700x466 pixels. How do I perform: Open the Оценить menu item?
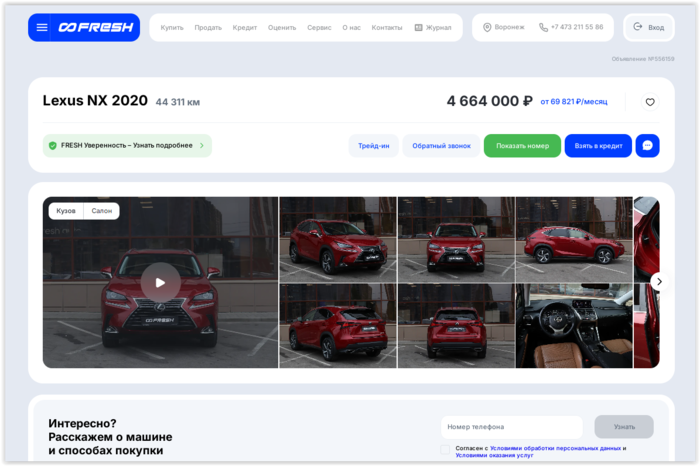(282, 28)
